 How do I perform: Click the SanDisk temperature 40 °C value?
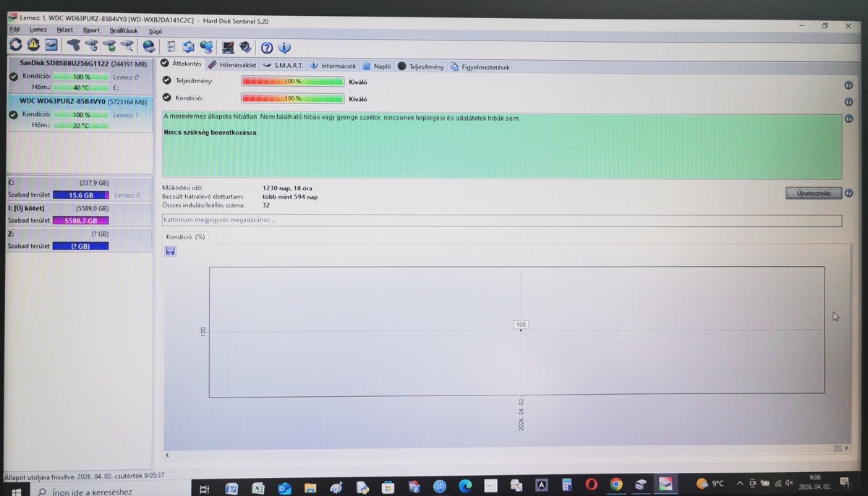coord(80,87)
